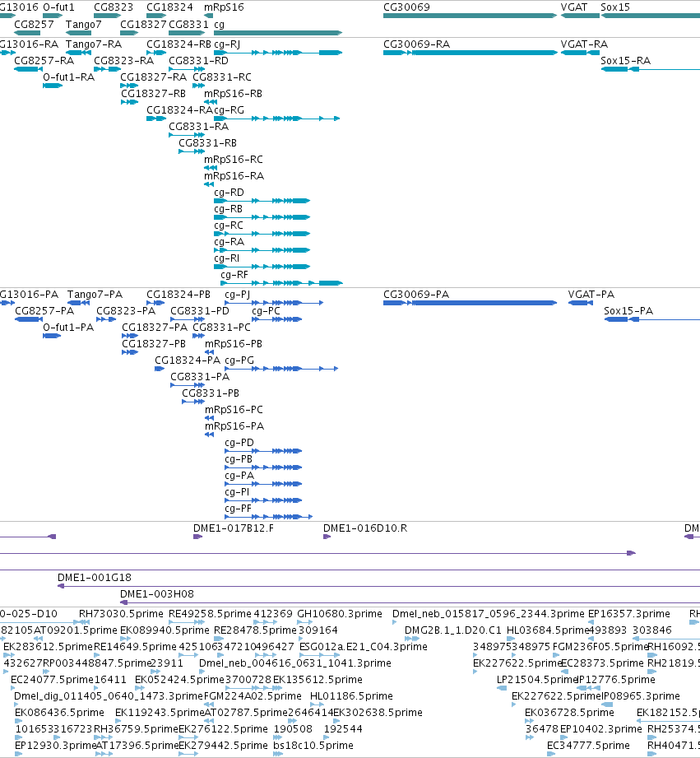Viewport: 700px width, 758px height.
Task: Click the cg-RI transcript label
Action: coord(226,258)
